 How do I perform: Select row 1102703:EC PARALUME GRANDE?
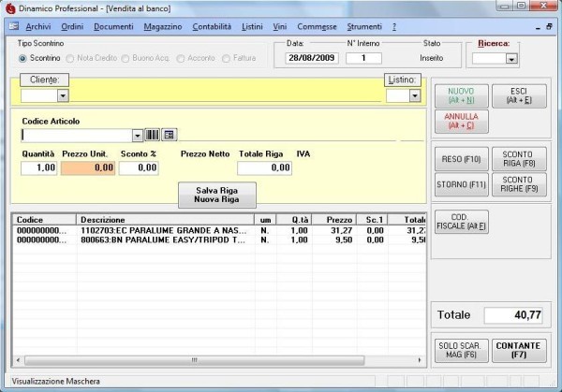(219, 230)
